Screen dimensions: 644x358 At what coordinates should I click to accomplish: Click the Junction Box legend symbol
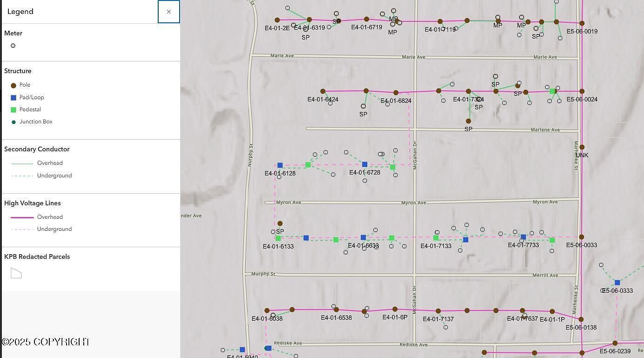(13, 122)
